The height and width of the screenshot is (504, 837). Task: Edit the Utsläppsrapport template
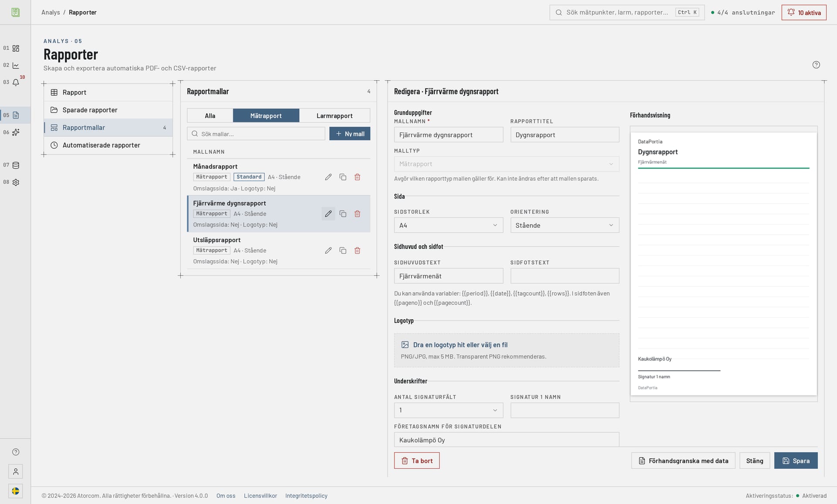328,250
